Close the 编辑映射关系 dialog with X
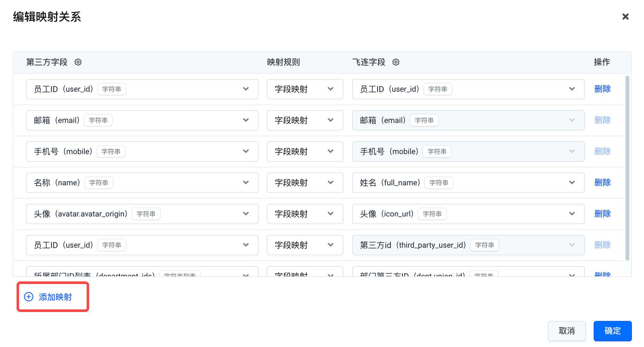 point(625,17)
